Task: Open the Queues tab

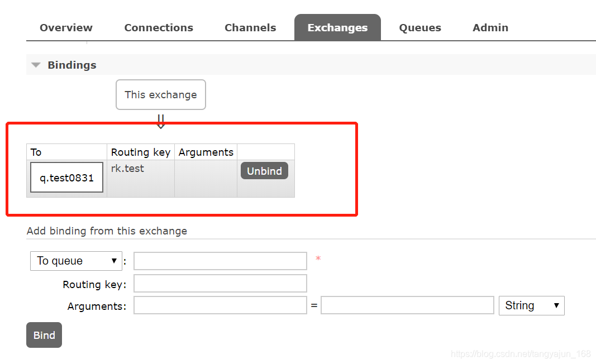Action: click(x=420, y=28)
